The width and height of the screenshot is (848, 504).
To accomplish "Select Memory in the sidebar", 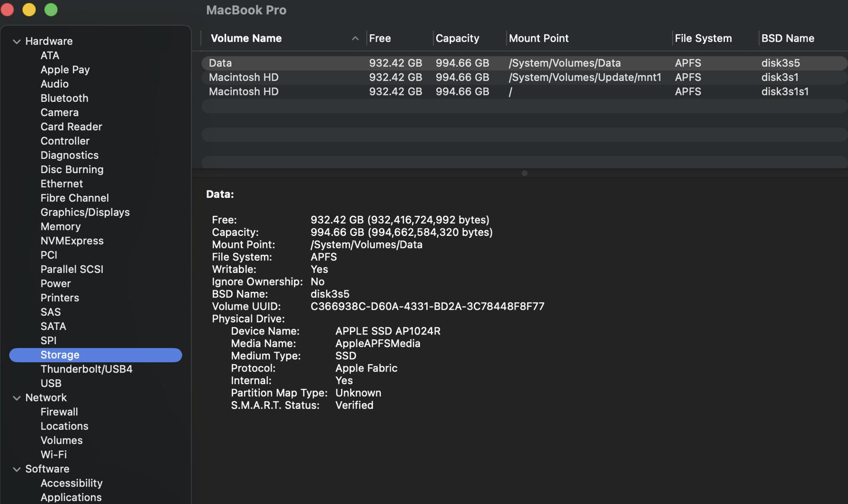I will pos(61,226).
